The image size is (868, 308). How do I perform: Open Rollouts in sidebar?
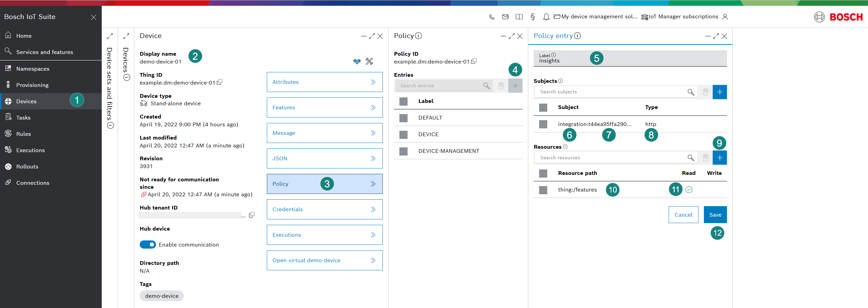(x=51, y=166)
